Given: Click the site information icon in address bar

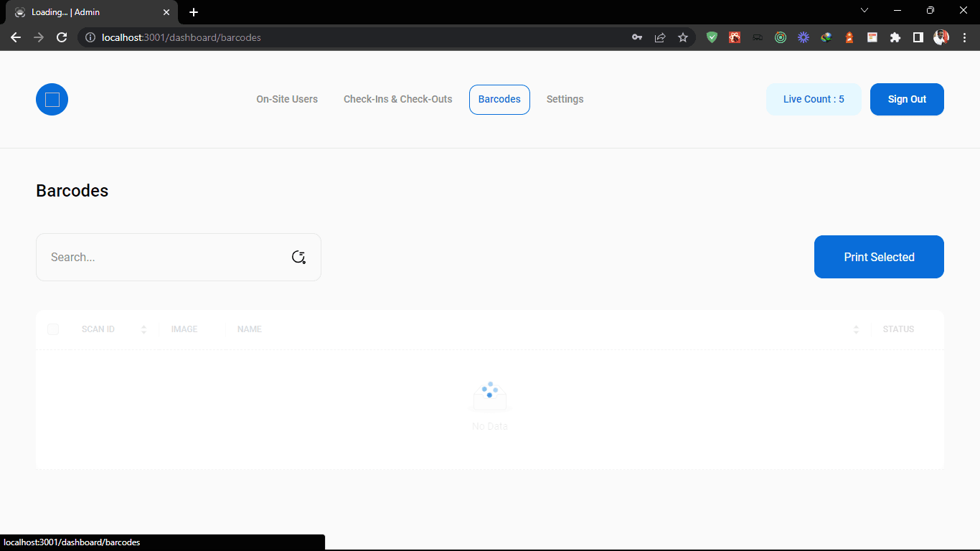Looking at the screenshot, I should (x=90, y=37).
